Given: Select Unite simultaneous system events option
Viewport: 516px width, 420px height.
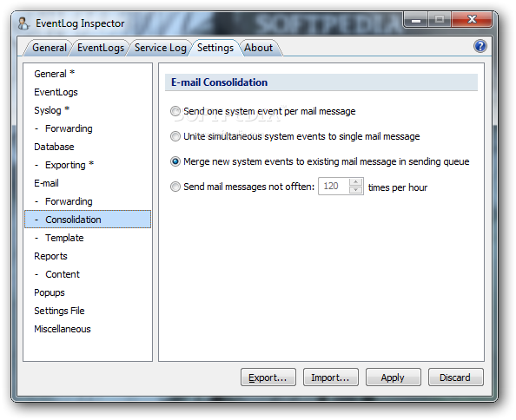Looking at the screenshot, I should tap(175, 136).
